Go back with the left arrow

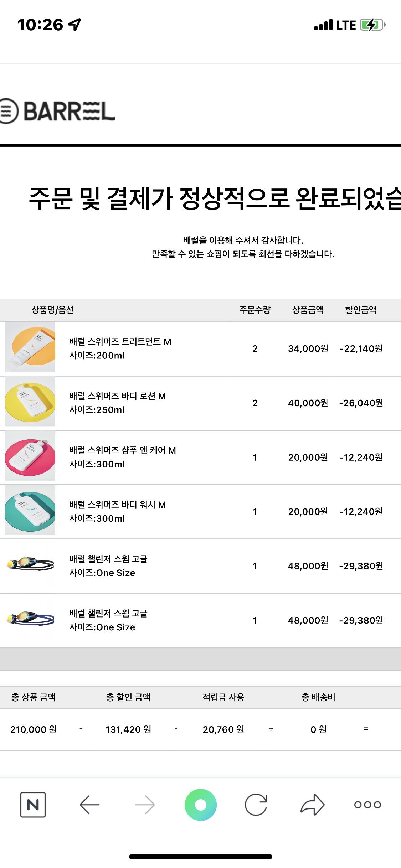89,805
